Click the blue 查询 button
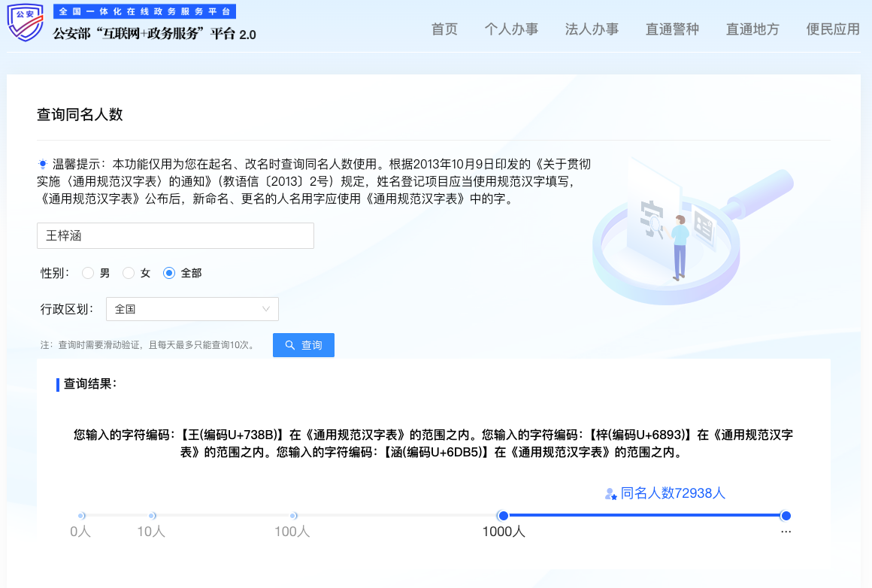This screenshot has height=588, width=872. [304, 345]
